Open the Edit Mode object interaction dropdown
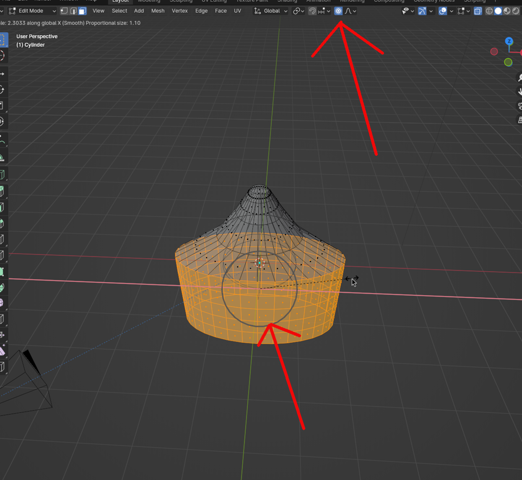 (32, 11)
